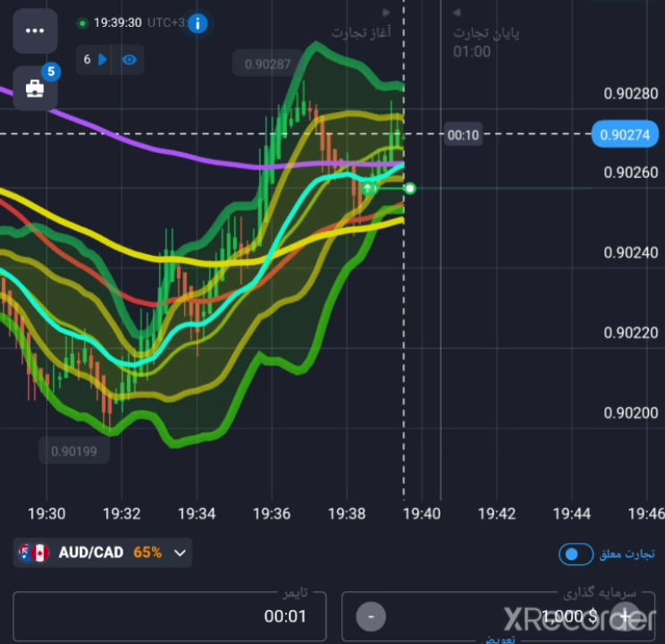This screenshot has height=644, width=665.
Task: Toggle the تجارت معلق pending trade switch
Action: (576, 554)
